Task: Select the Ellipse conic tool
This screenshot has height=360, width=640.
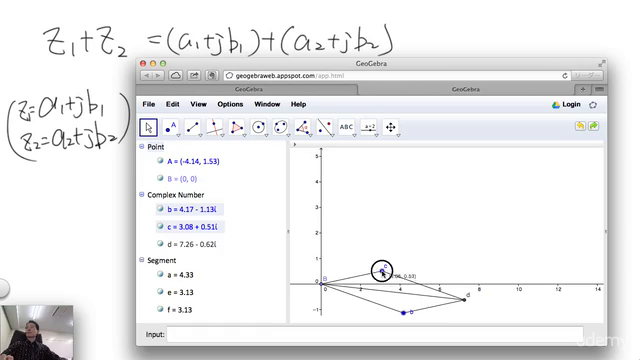Action: click(x=281, y=127)
